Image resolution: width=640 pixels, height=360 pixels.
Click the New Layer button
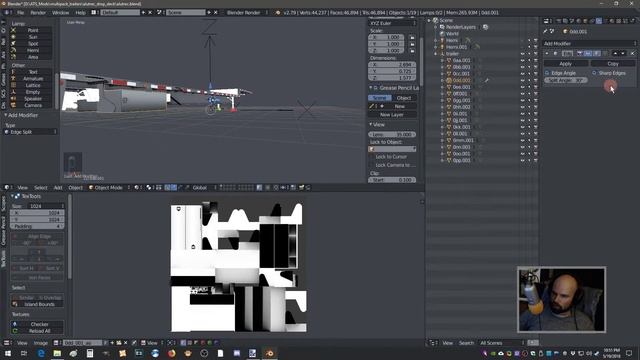click(392, 115)
